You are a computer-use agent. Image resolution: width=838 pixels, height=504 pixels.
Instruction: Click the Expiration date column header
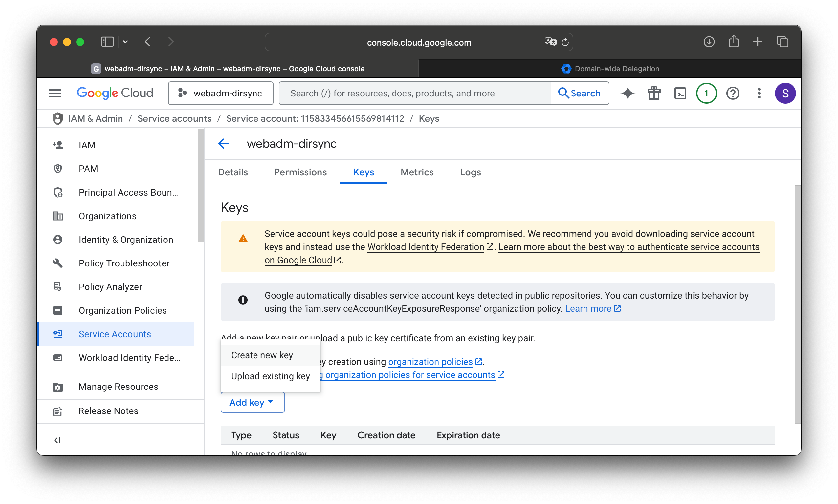click(x=468, y=435)
